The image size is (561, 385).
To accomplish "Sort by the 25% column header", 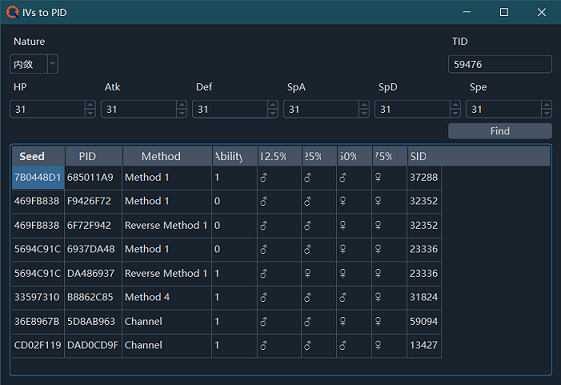I will coord(319,156).
